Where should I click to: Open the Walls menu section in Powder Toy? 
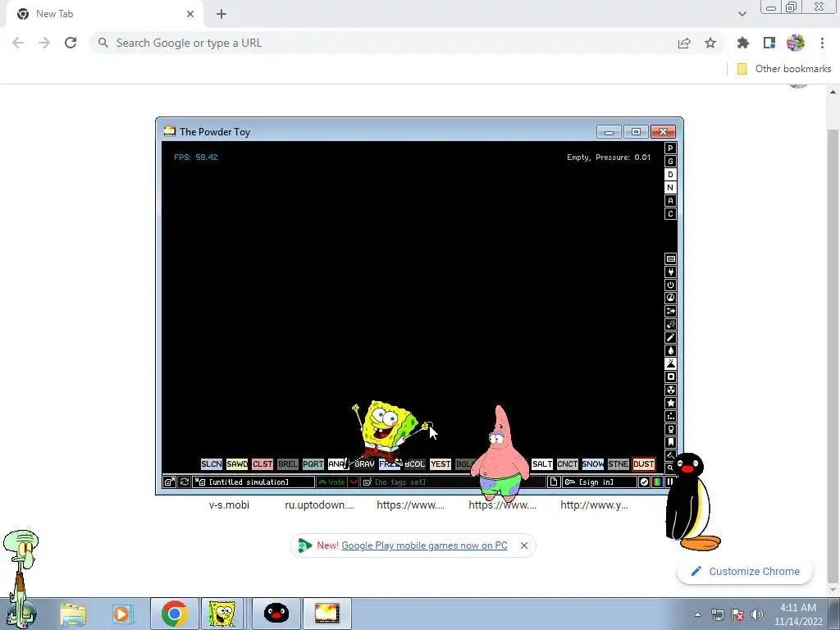[x=670, y=258]
